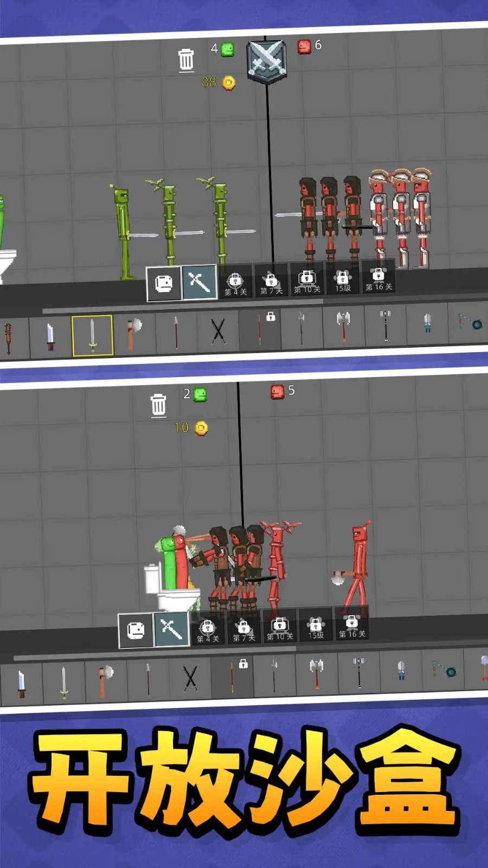Tap the green team counter showing 4

coord(222,49)
